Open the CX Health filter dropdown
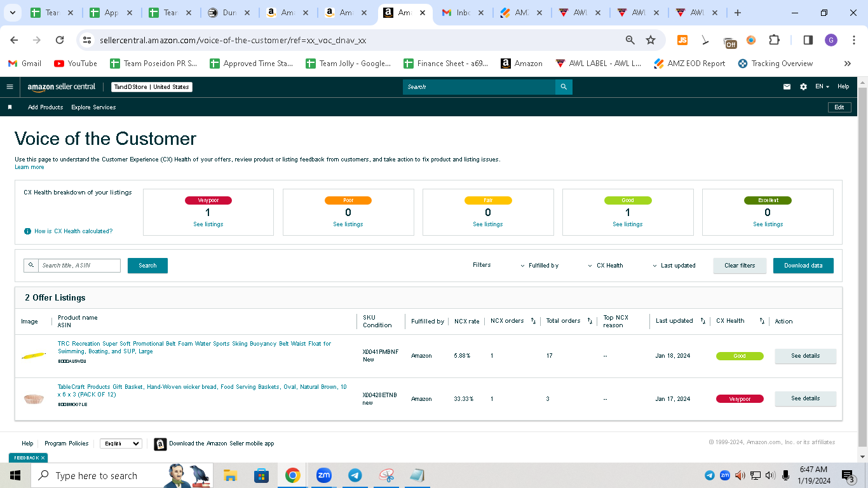 (x=606, y=266)
